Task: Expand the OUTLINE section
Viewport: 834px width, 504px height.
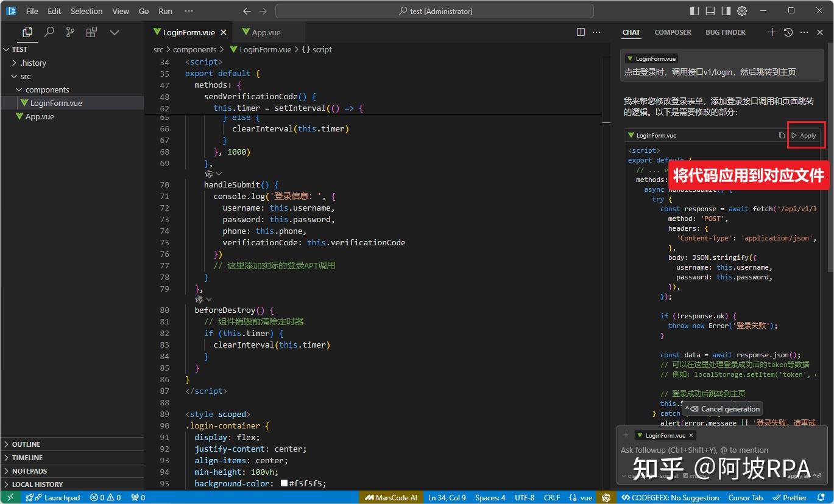Action: [x=26, y=444]
